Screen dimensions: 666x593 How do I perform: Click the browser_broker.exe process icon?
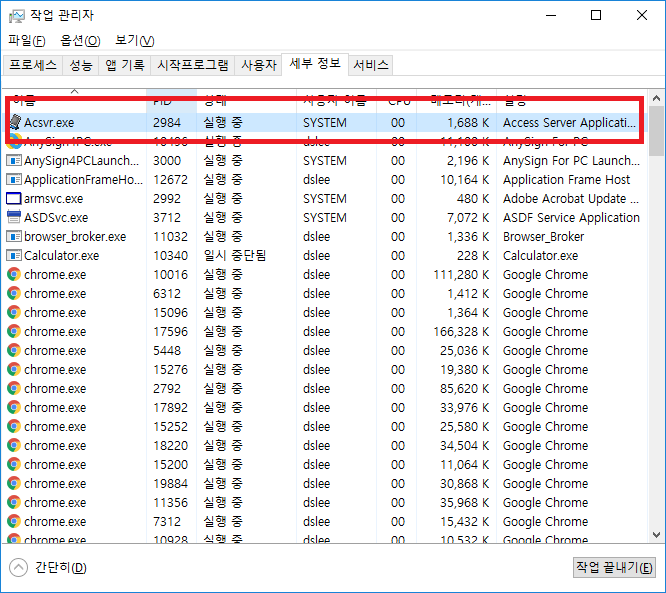(14, 236)
